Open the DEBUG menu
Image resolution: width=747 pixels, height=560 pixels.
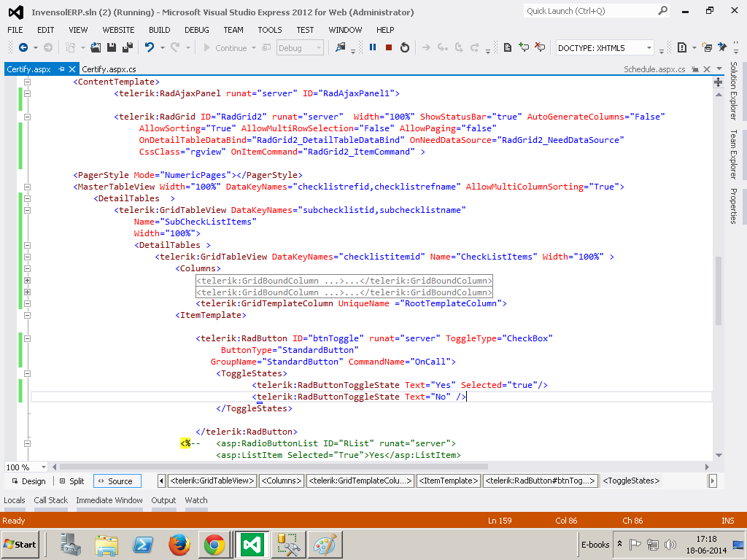click(x=197, y=29)
